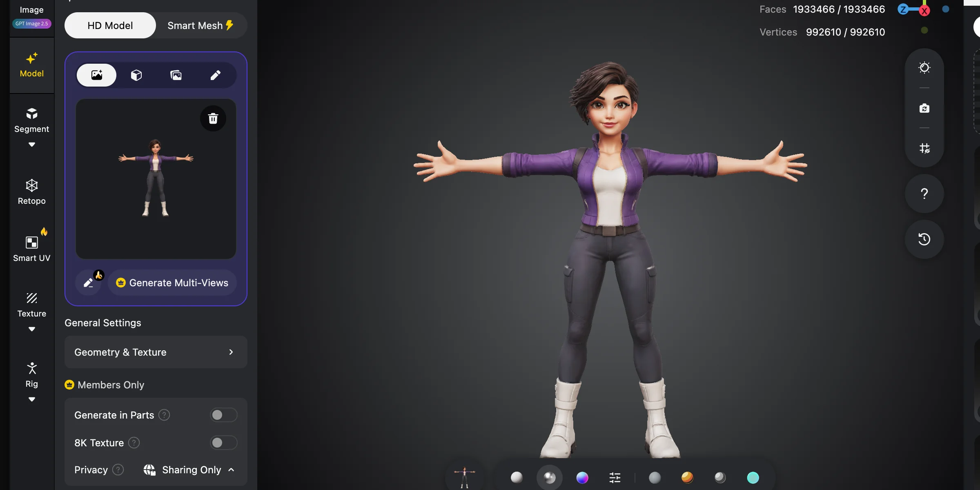Open the history clock icon
980x490 pixels.
click(x=924, y=239)
